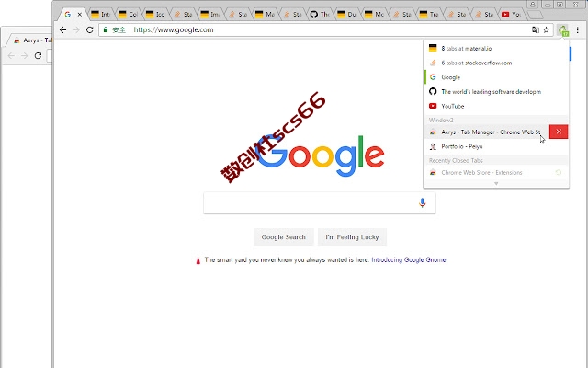This screenshot has height=368, width=588.
Task: Close the Aerys Tab Manager tab with red X
Action: tap(559, 132)
